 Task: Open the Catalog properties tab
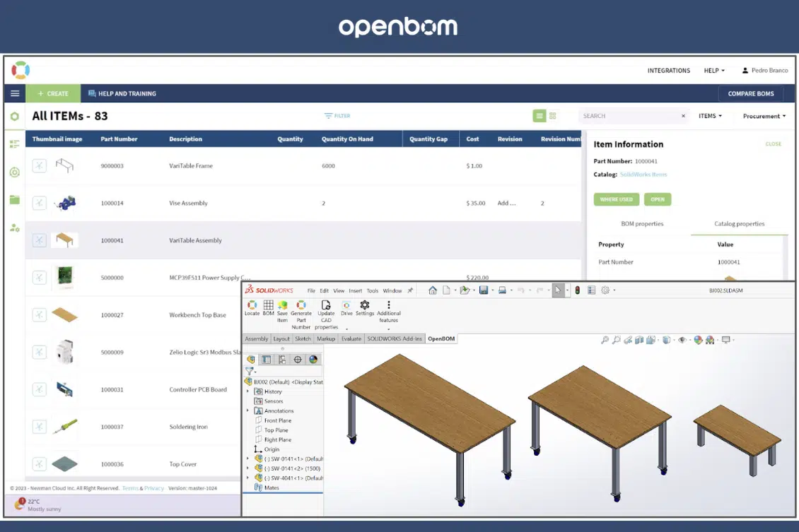(740, 223)
